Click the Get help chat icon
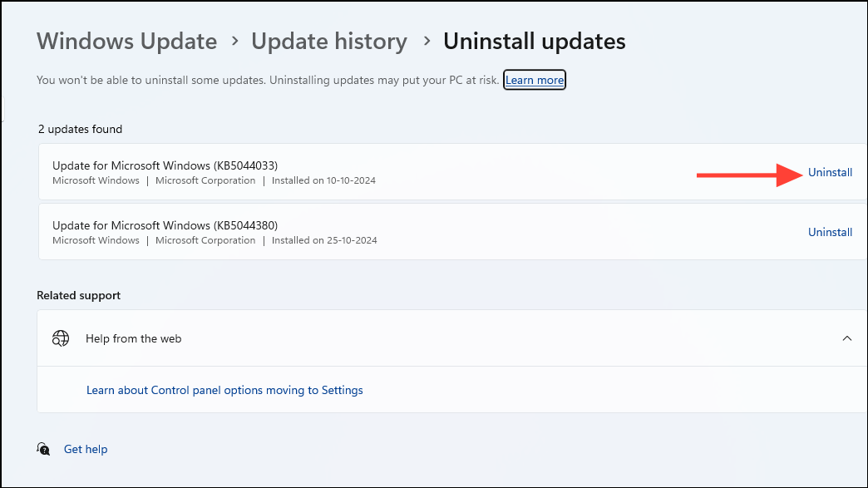The width and height of the screenshot is (868, 488). coord(43,449)
